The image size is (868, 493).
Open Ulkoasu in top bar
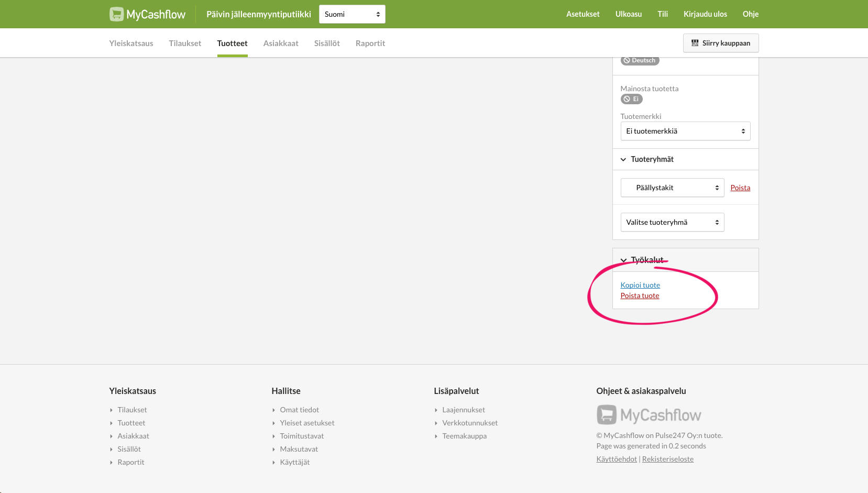[x=628, y=14]
